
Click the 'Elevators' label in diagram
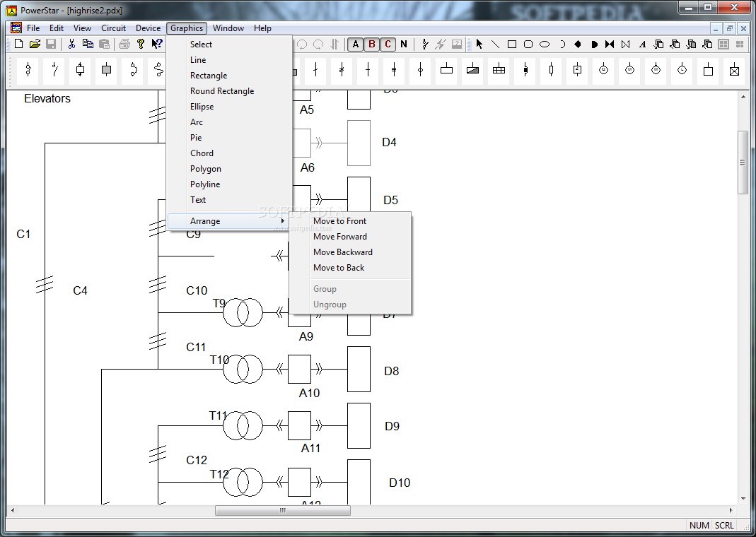pyautogui.click(x=47, y=99)
